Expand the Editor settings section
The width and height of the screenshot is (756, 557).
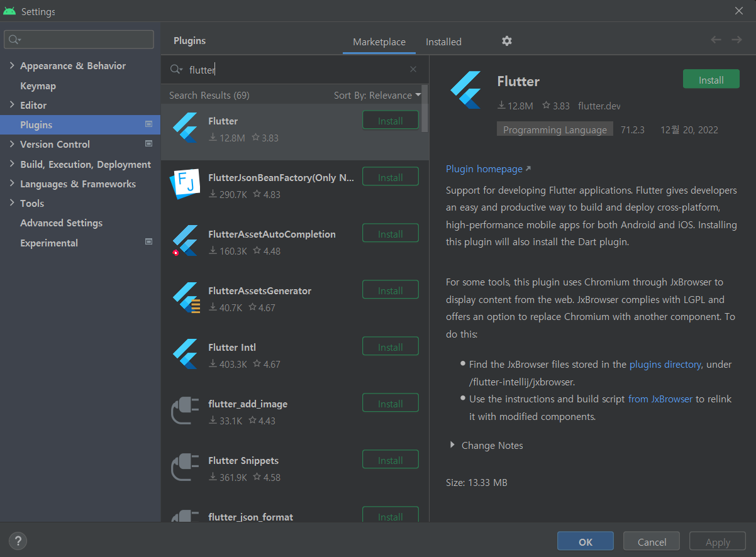coord(12,105)
